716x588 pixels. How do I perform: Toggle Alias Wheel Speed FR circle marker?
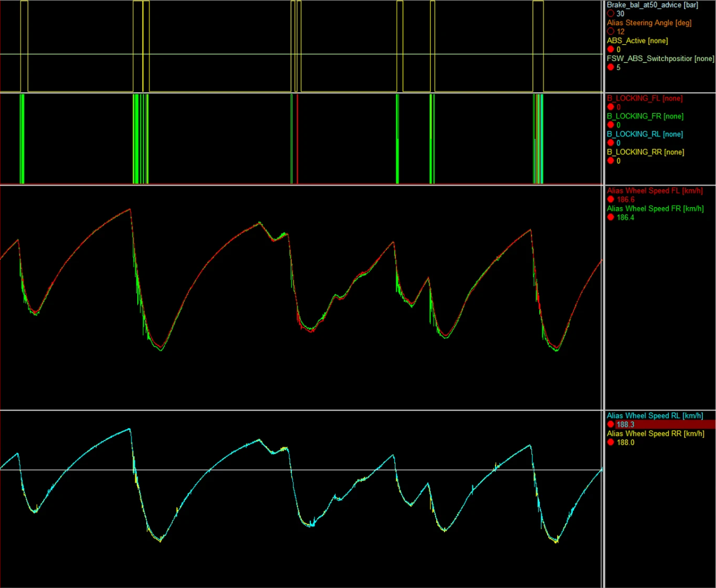click(x=610, y=218)
